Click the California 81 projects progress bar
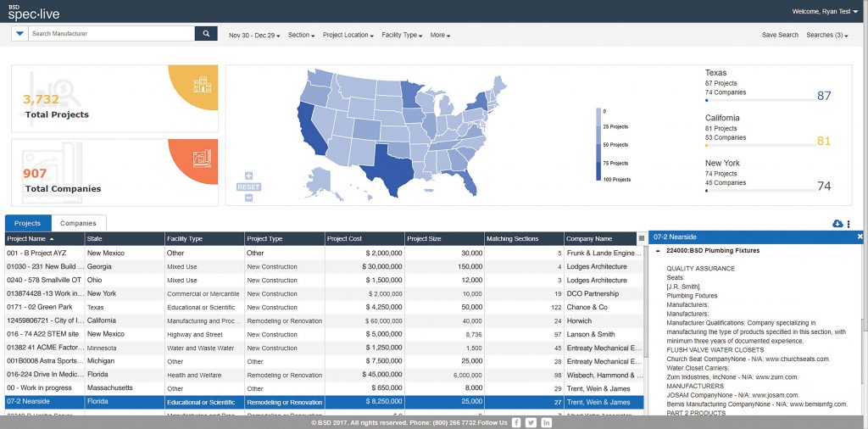 pos(759,146)
